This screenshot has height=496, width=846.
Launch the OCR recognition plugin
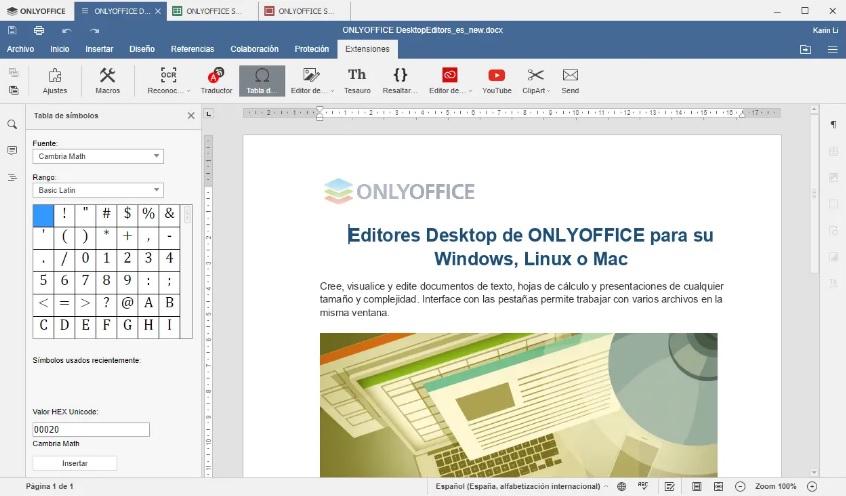click(169, 80)
